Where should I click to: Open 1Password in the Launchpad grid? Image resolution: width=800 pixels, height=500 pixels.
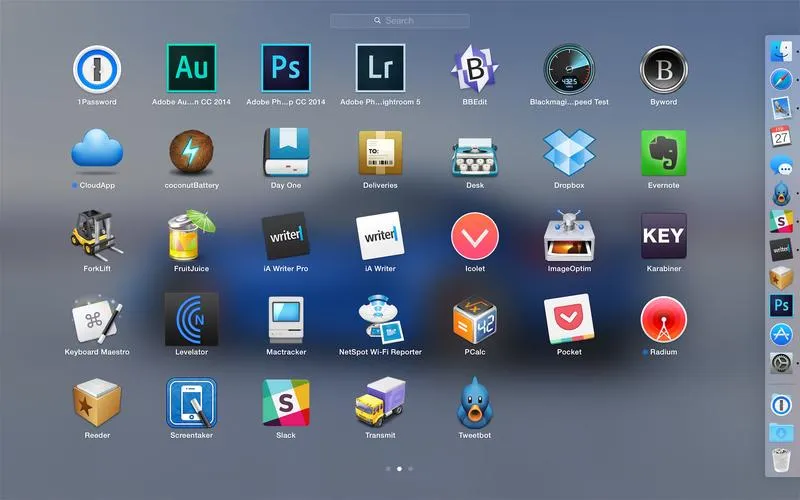97,69
